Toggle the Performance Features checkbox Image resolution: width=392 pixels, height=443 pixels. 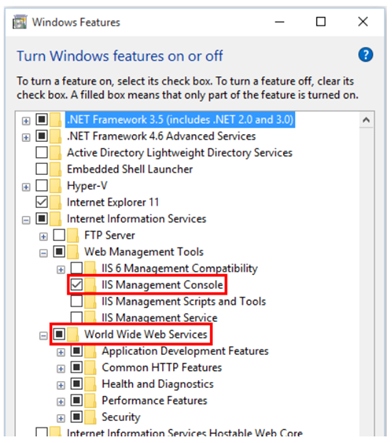coord(76,400)
